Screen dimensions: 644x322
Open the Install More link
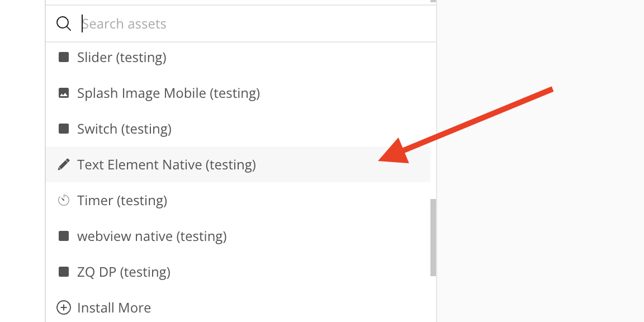click(114, 307)
